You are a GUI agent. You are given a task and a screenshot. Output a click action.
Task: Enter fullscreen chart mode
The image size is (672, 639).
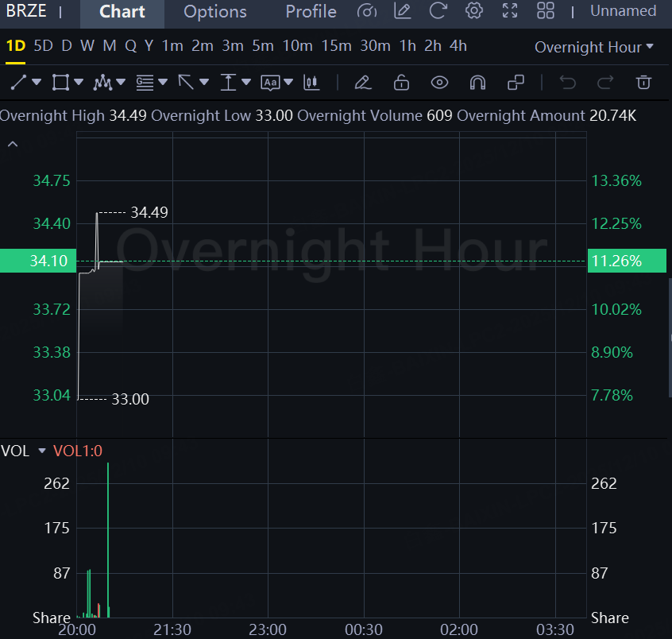coord(510,11)
